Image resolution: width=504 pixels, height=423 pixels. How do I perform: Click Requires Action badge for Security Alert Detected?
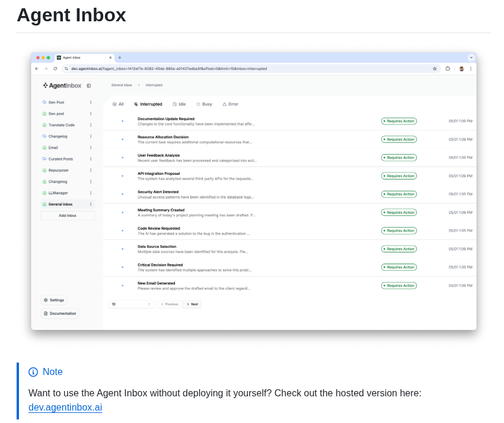(x=399, y=194)
